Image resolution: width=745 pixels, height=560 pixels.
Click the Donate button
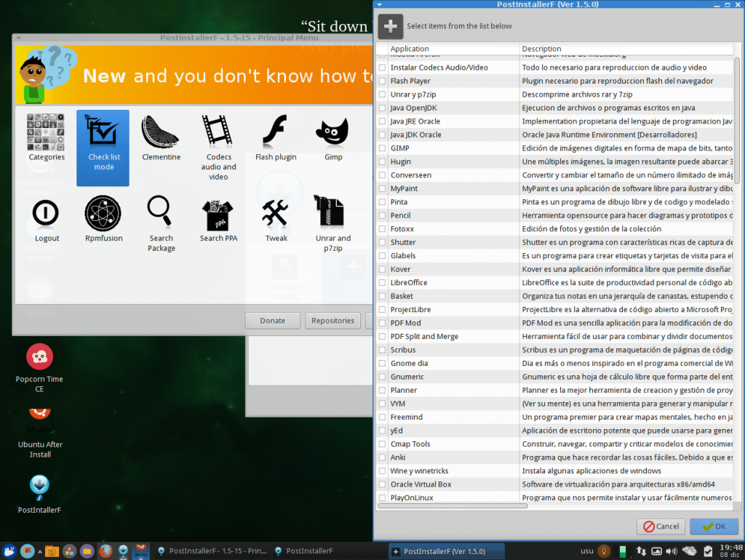click(x=273, y=321)
